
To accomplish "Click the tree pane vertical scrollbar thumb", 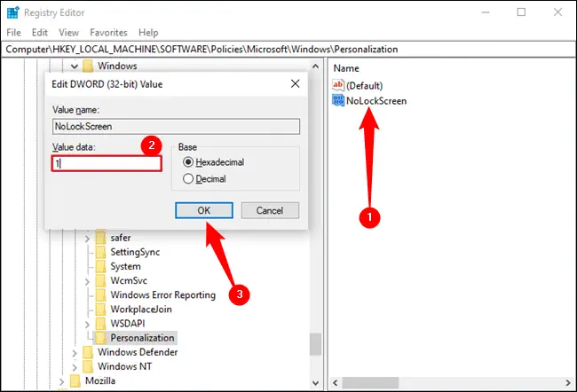I will [315, 344].
